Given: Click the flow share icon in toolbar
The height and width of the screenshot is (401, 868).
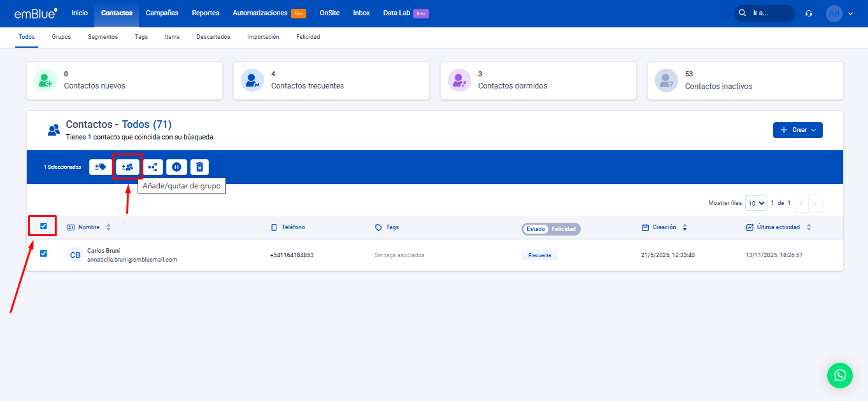Looking at the screenshot, I should (x=152, y=167).
